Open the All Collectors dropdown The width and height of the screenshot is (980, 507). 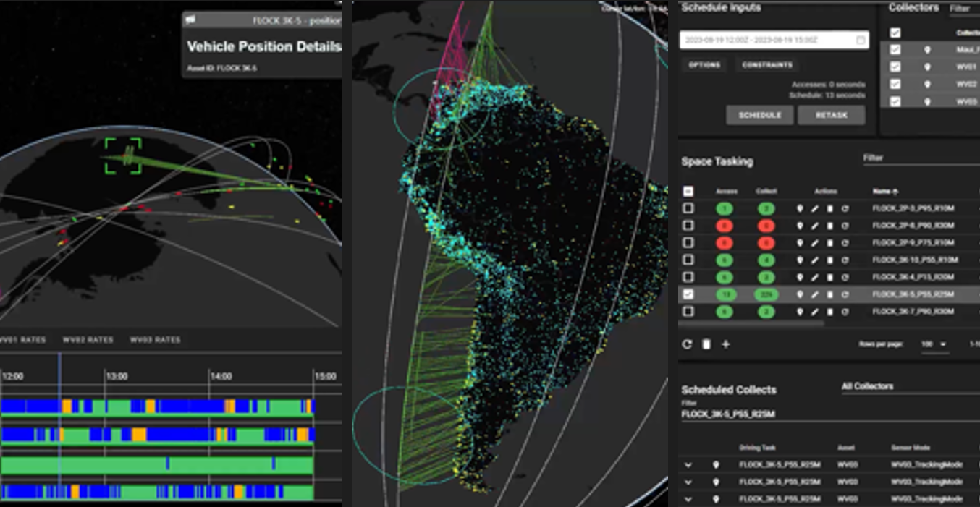(909, 387)
